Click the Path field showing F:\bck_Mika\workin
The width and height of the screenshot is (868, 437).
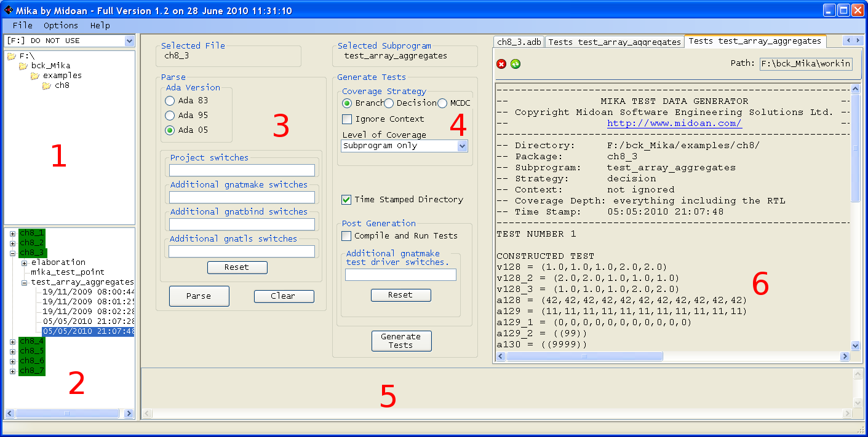click(806, 64)
